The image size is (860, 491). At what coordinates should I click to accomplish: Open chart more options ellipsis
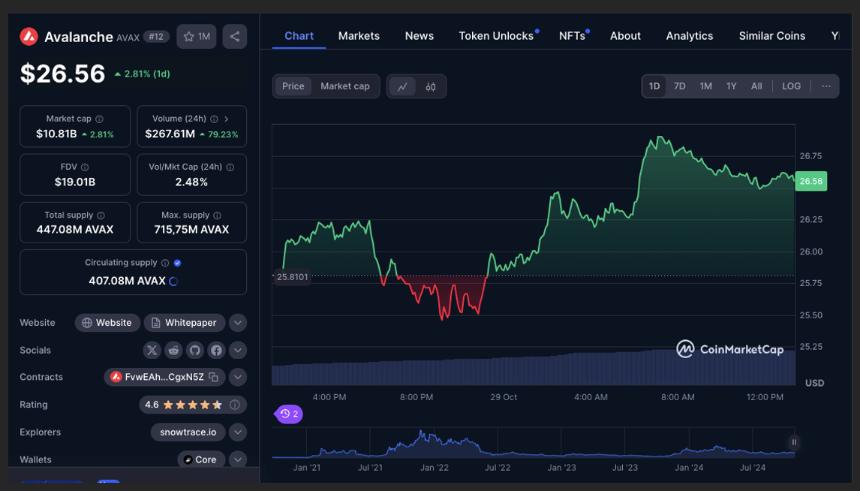[x=826, y=86]
